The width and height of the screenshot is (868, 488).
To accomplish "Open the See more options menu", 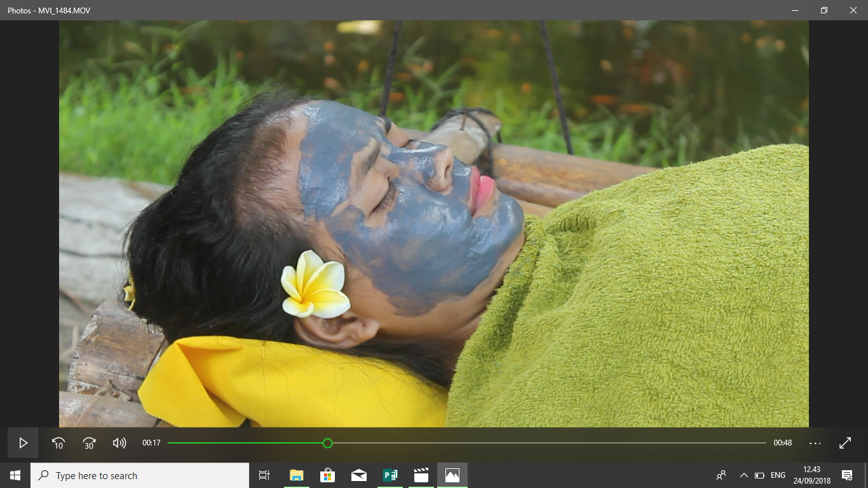I will coord(814,443).
